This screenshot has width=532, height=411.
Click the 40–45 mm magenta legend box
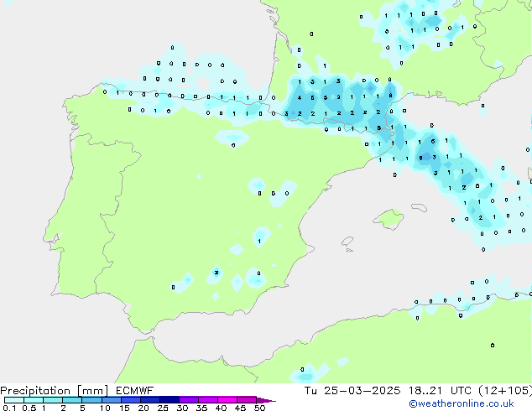227,400
